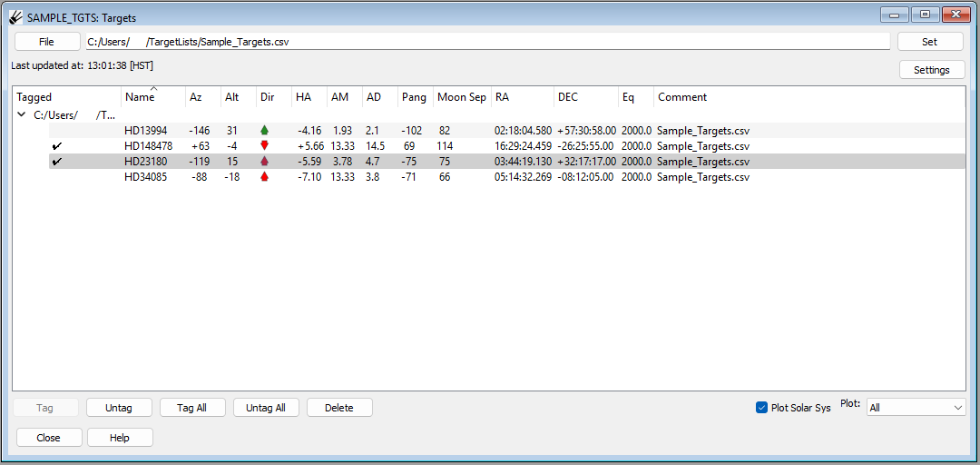Select the HD13994 target name

point(145,131)
